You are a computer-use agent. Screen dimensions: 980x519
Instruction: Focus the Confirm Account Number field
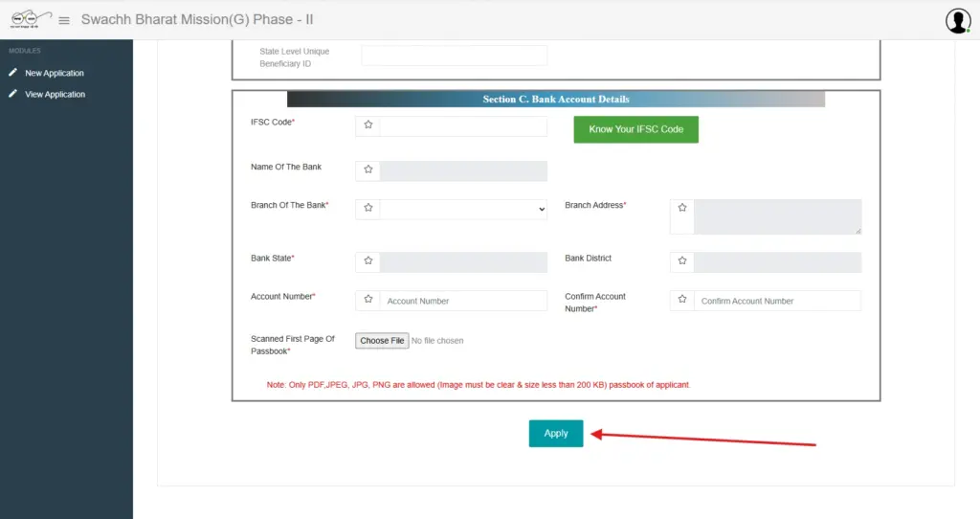[x=777, y=301]
